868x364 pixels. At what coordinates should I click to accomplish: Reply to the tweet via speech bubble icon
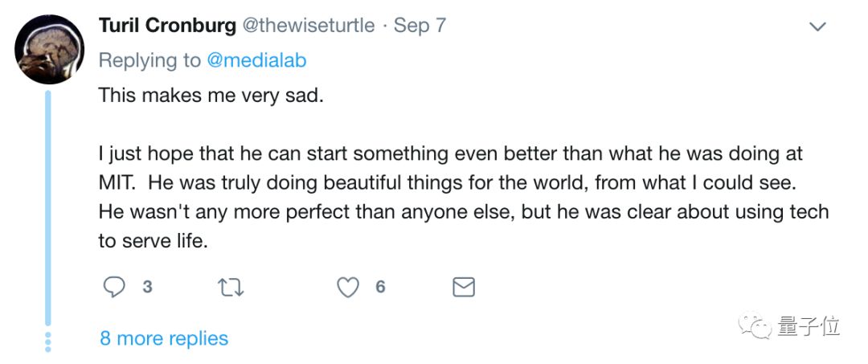115,287
